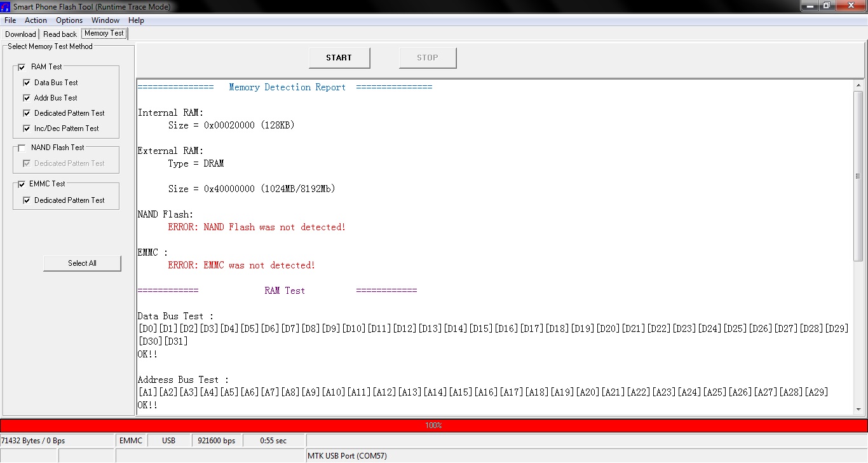
Task: Open the File menu
Action: (10, 20)
